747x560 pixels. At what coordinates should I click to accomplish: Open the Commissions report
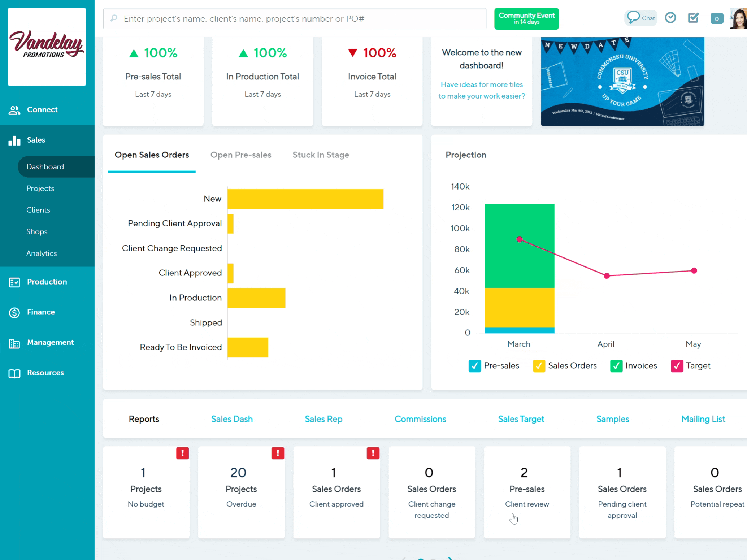point(420,419)
